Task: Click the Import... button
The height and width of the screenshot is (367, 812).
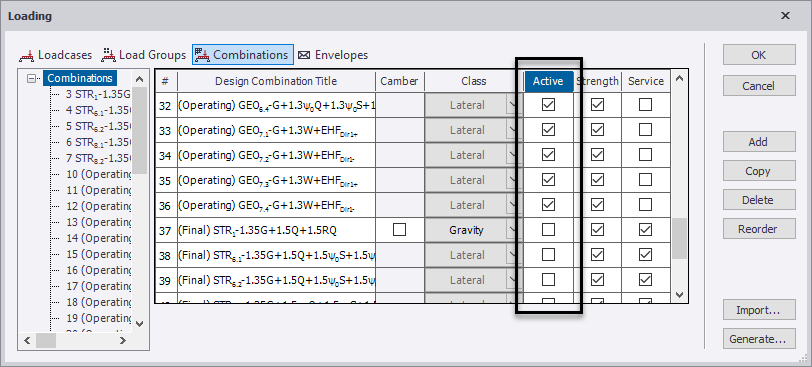Action: point(759,310)
